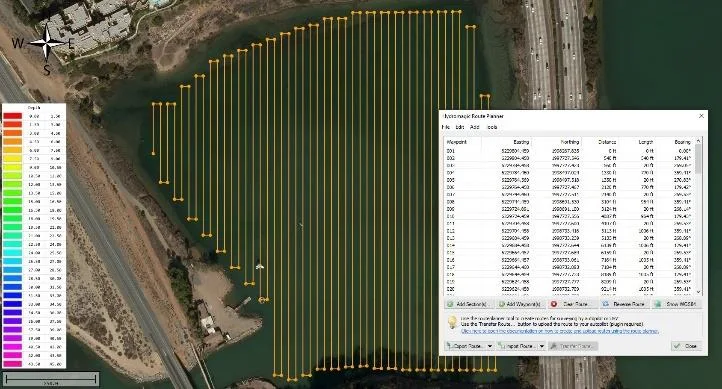Sort by the Easting column header
The height and width of the screenshot is (389, 722).
(x=507, y=142)
